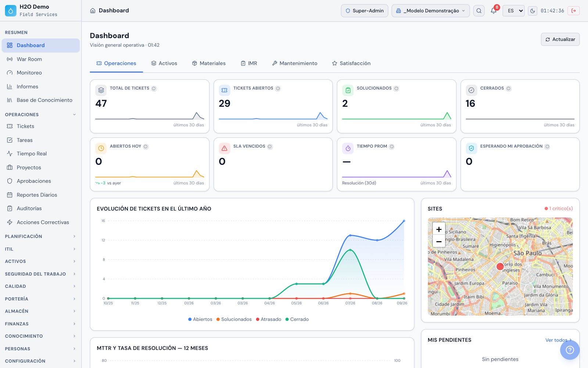588x368 pixels.
Task: Open Base de Conocimiento in sidebar
Action: pyautogui.click(x=41, y=100)
